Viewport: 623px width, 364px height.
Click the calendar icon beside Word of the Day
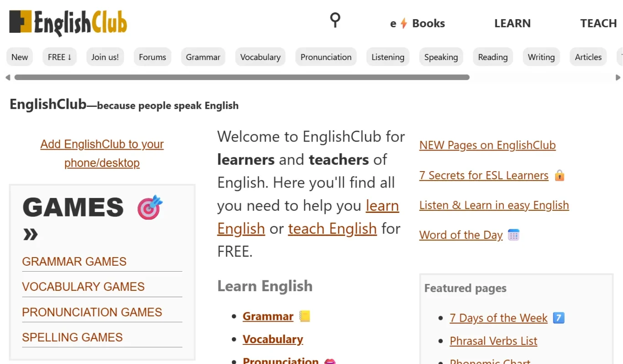pos(514,234)
